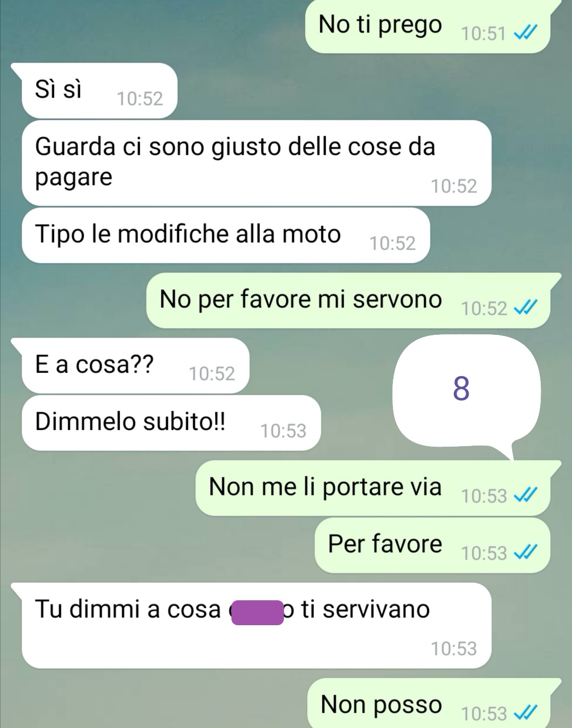Tap the 'Guarda ci sono giusto delle cose da pagare' message
572x728 pixels.
[x=256, y=163]
